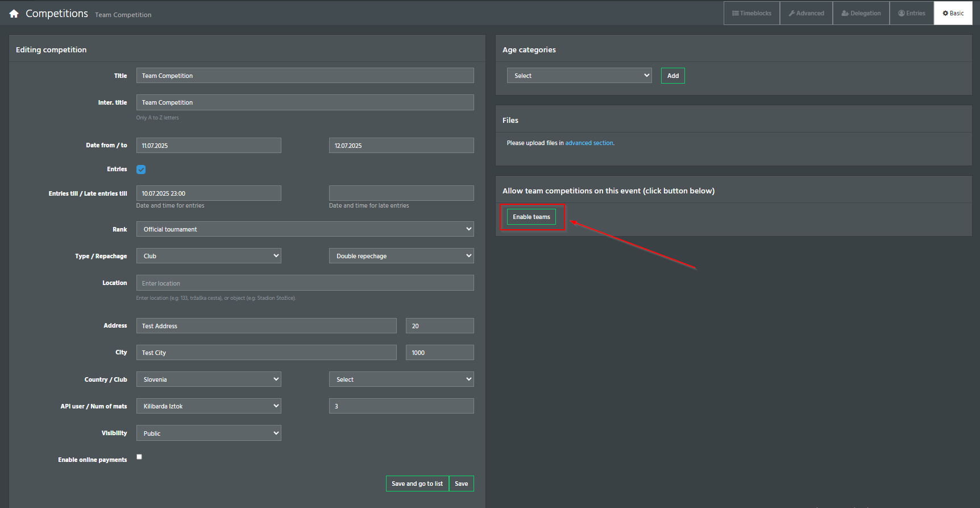Click the Inter. title input field
This screenshot has height=508, width=980.
(305, 102)
